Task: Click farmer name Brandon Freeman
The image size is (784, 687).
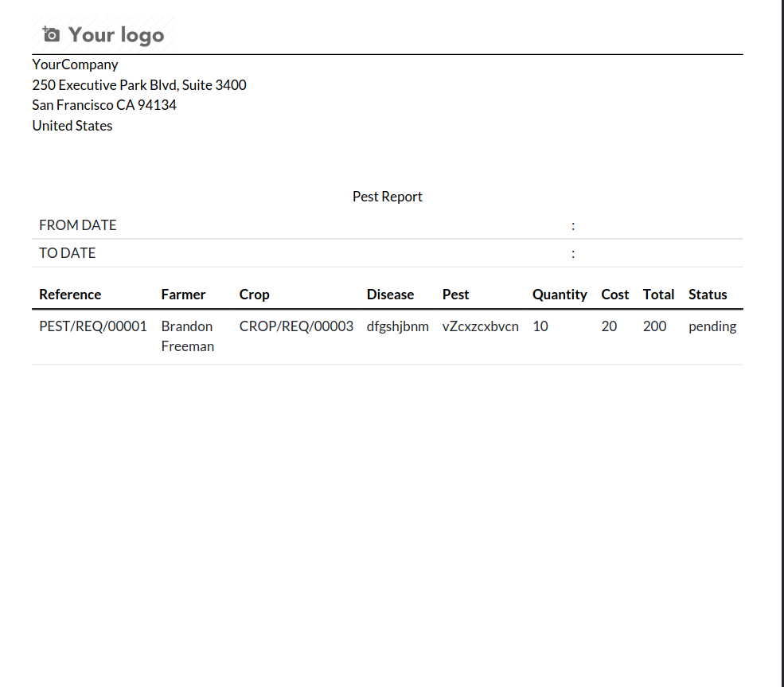Action: (x=187, y=336)
